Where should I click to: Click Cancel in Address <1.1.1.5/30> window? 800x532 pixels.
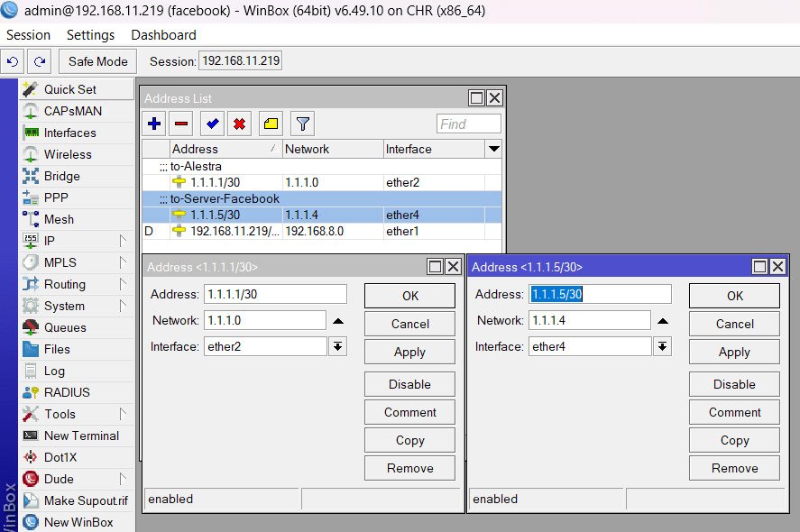pyautogui.click(x=734, y=324)
